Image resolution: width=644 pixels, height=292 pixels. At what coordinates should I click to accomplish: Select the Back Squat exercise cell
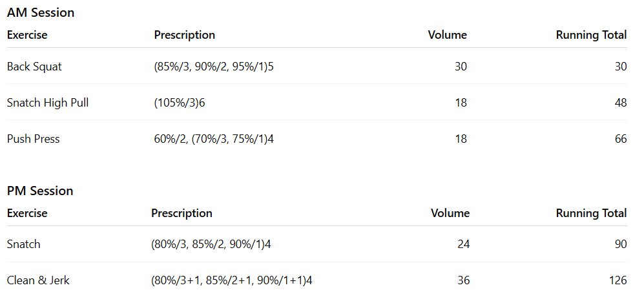34,67
